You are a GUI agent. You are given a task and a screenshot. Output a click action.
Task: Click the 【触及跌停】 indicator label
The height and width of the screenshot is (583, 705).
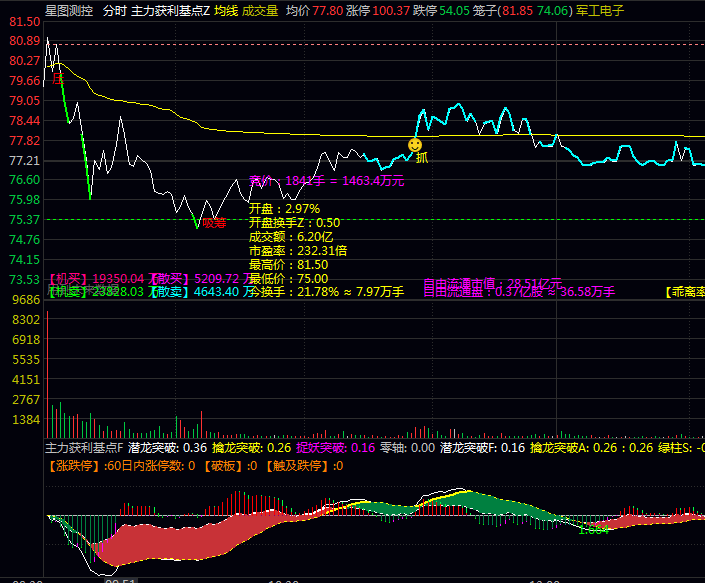click(x=297, y=465)
